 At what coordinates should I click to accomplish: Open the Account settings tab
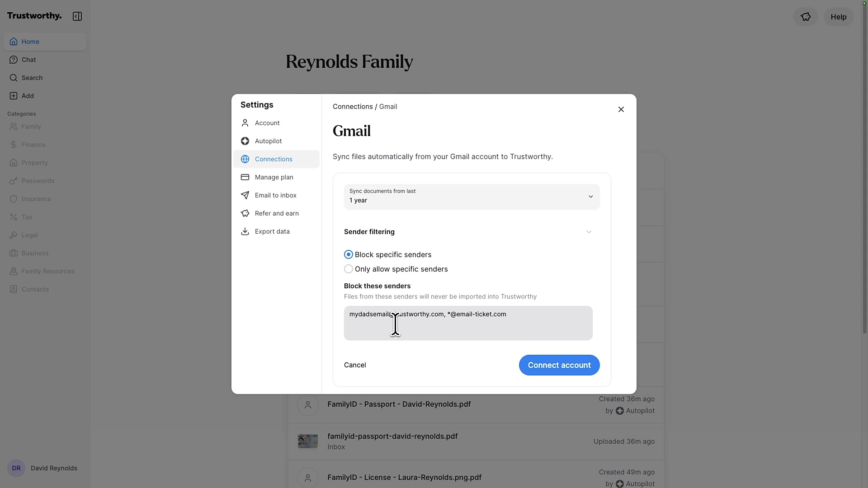pyautogui.click(x=267, y=123)
